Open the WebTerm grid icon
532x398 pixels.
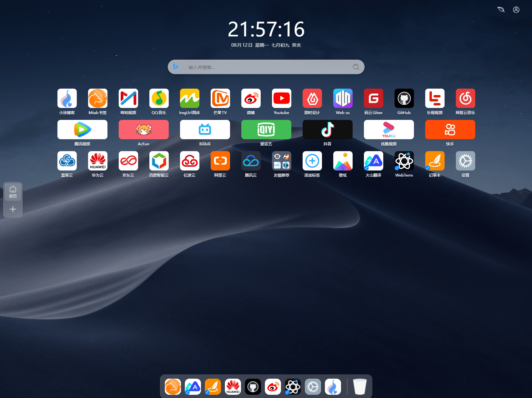point(404,161)
